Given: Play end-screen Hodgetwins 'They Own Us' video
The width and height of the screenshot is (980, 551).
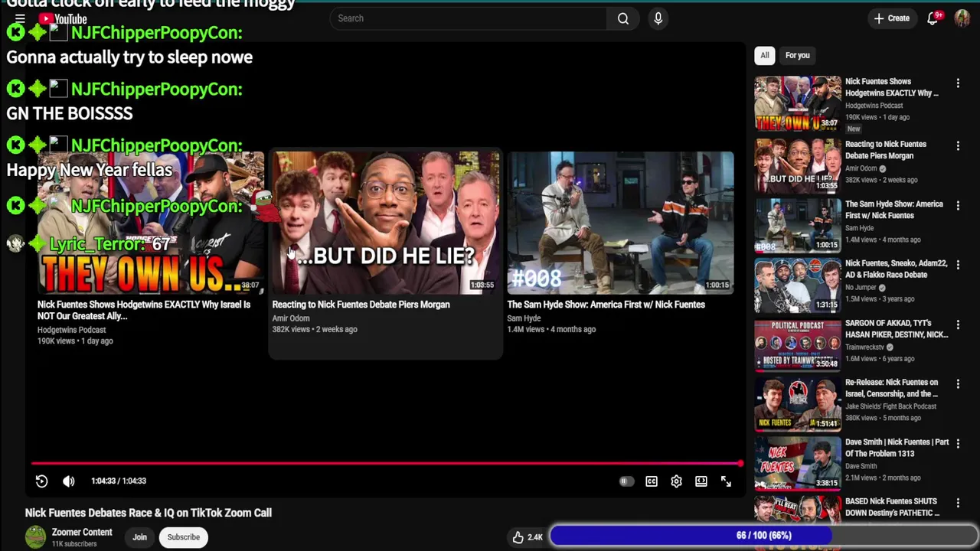Looking at the screenshot, I should [150, 223].
